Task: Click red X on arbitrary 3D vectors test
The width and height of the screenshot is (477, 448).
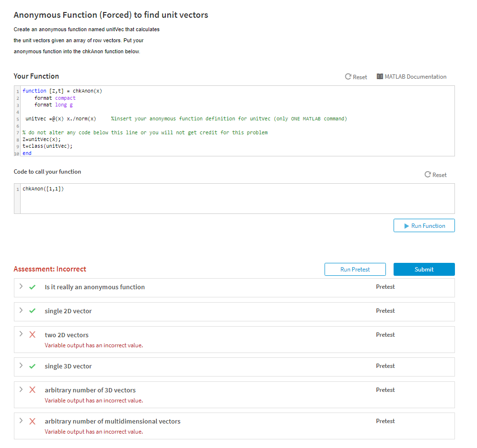Action: pyautogui.click(x=32, y=390)
